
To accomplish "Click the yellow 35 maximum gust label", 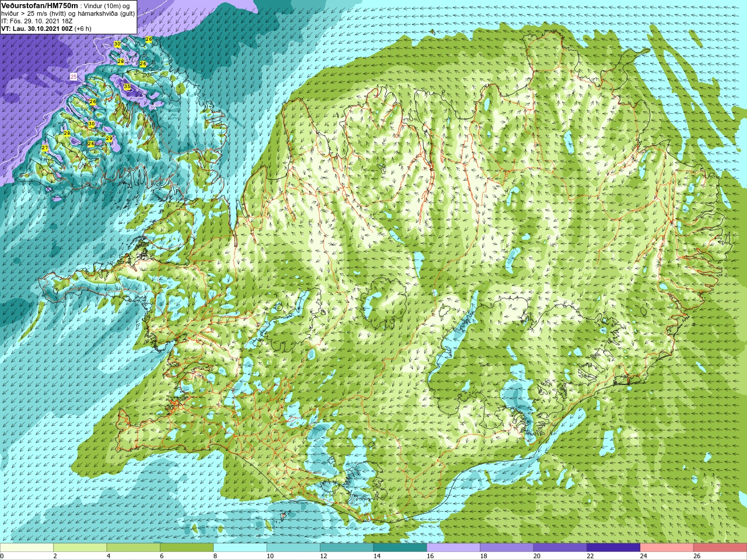I will tap(127, 87).
